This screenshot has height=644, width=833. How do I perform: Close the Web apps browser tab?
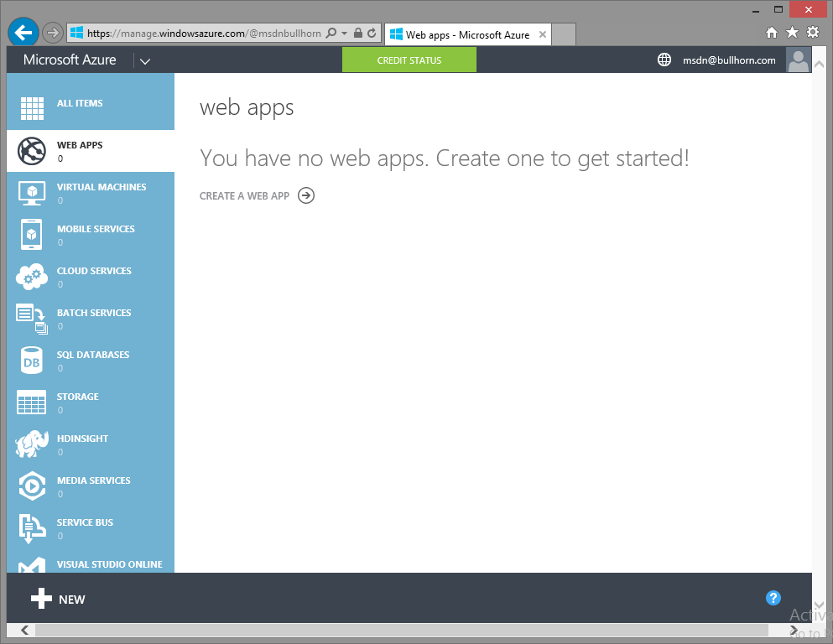(543, 34)
